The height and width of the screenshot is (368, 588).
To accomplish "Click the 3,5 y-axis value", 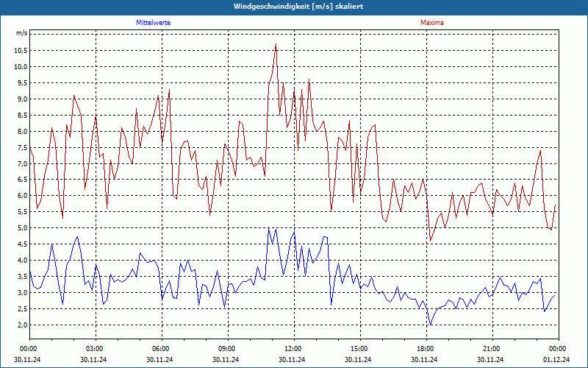I will 22,277.
